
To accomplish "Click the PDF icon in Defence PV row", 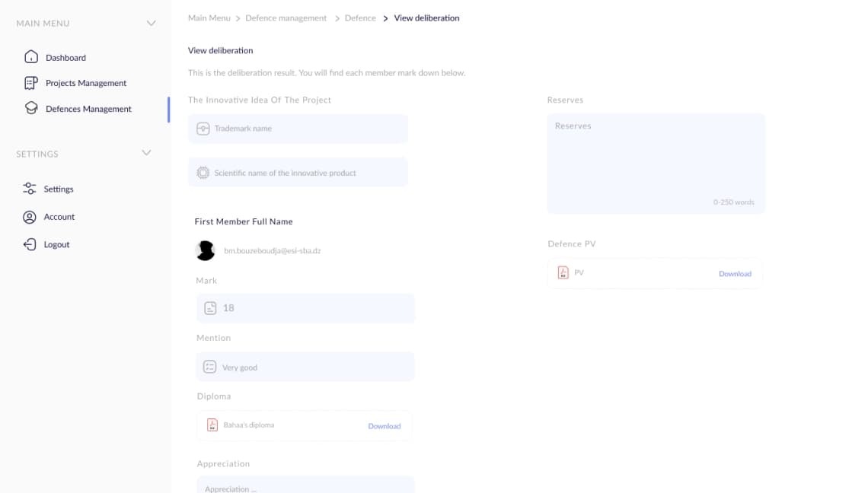I will click(x=563, y=272).
